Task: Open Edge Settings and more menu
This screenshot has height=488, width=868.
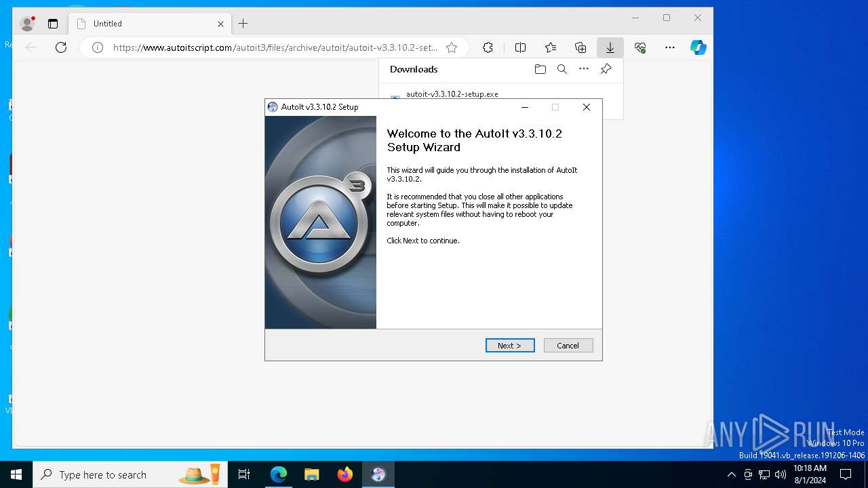Action: [x=670, y=47]
